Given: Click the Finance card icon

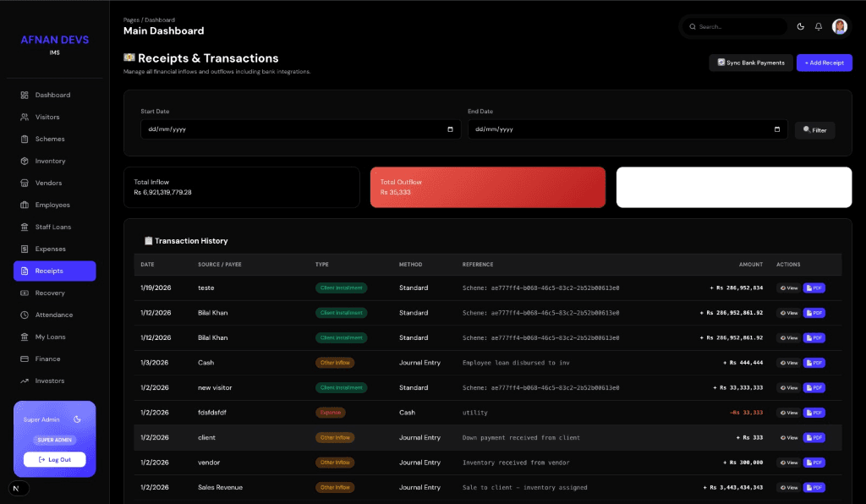Looking at the screenshot, I should pos(25,359).
